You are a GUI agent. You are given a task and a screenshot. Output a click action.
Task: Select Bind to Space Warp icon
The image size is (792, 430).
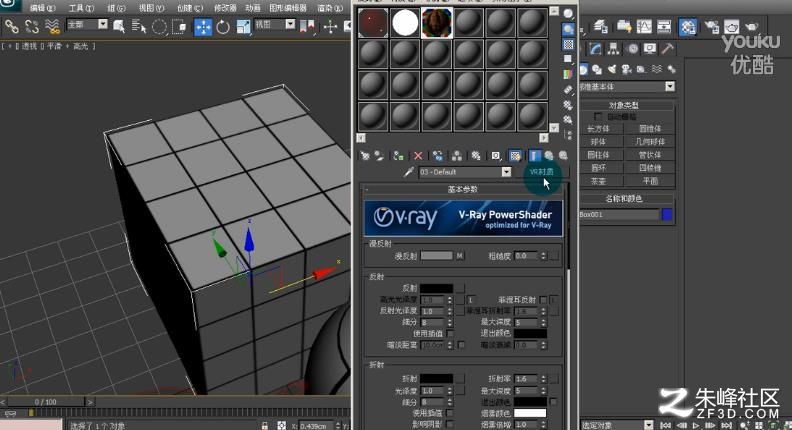tap(52, 26)
